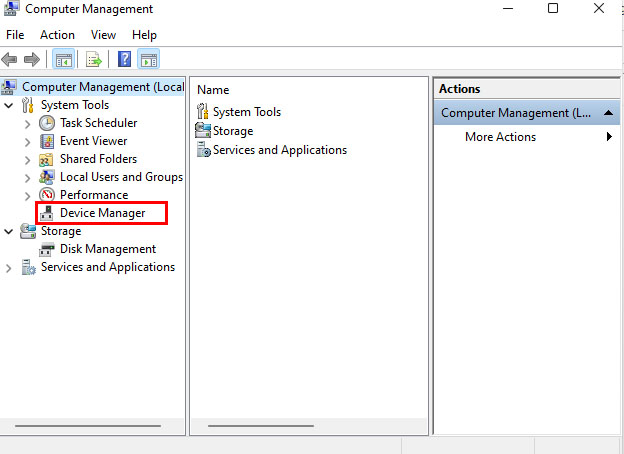Open the Action menu
The height and width of the screenshot is (454, 624).
[x=57, y=35]
